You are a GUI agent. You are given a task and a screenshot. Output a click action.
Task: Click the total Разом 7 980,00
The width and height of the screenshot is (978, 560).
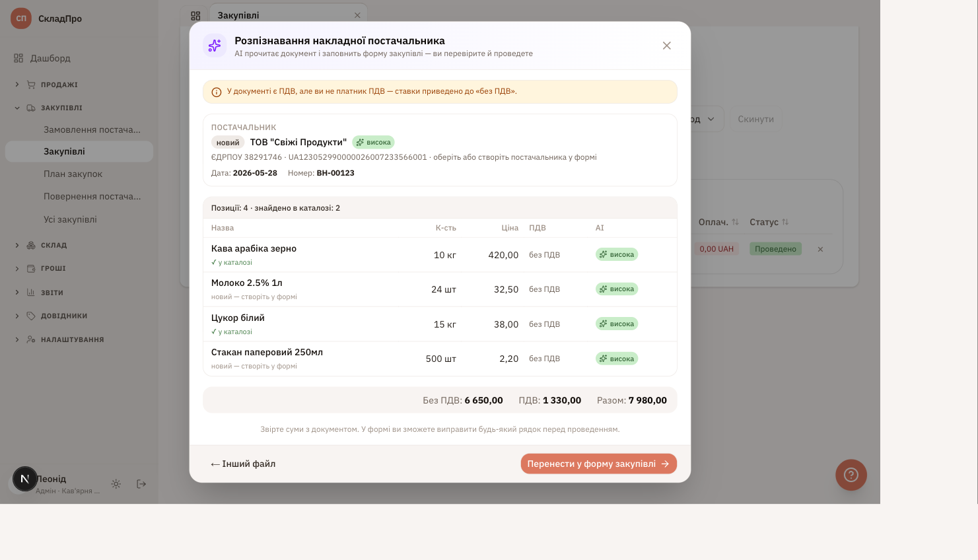(x=632, y=400)
